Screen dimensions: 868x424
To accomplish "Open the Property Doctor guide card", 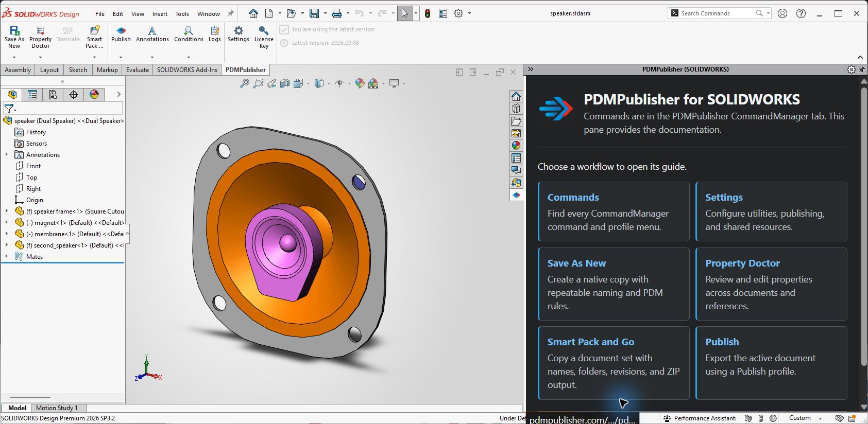I will point(771,284).
